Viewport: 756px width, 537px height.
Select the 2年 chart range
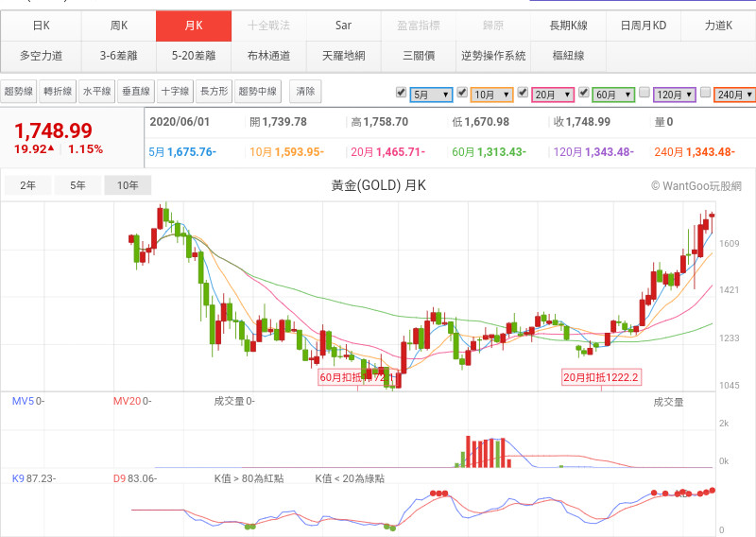tap(28, 185)
